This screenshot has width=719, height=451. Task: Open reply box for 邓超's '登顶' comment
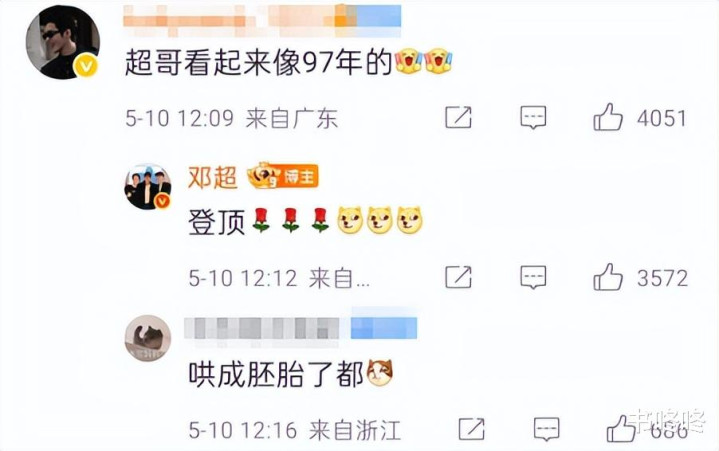[x=533, y=277]
